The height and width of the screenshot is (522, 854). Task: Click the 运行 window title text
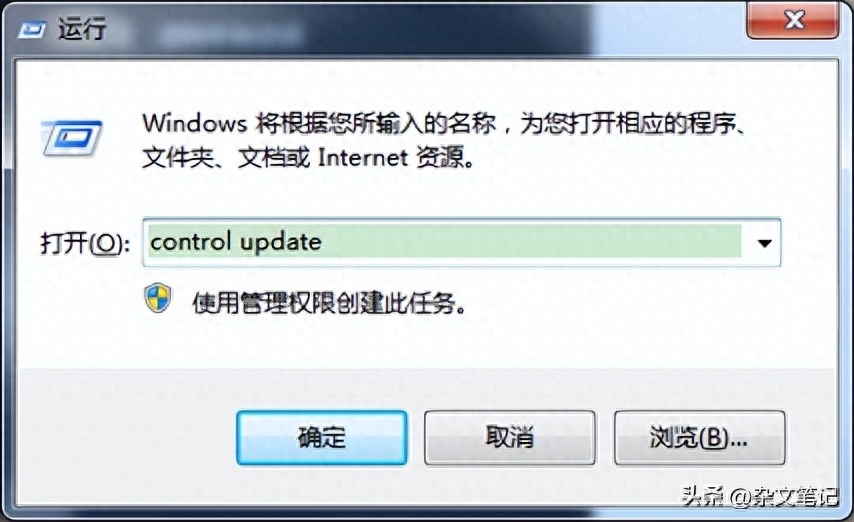pyautogui.click(x=82, y=28)
